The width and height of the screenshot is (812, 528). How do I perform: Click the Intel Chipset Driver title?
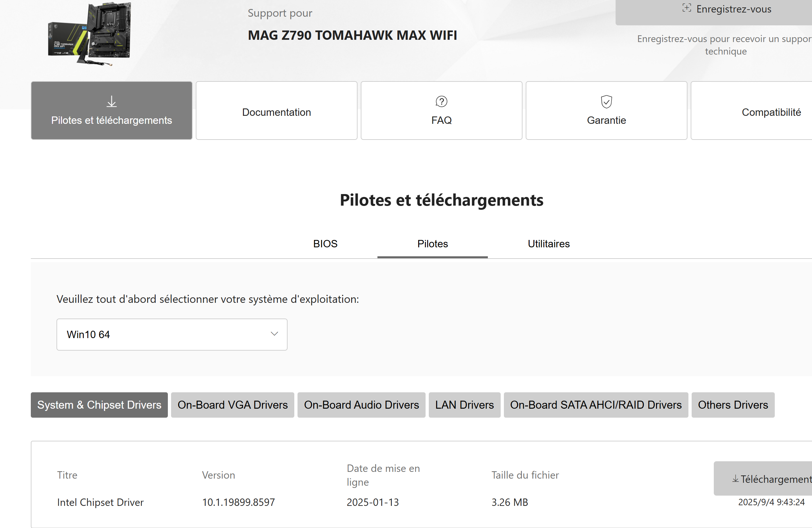pos(100,502)
